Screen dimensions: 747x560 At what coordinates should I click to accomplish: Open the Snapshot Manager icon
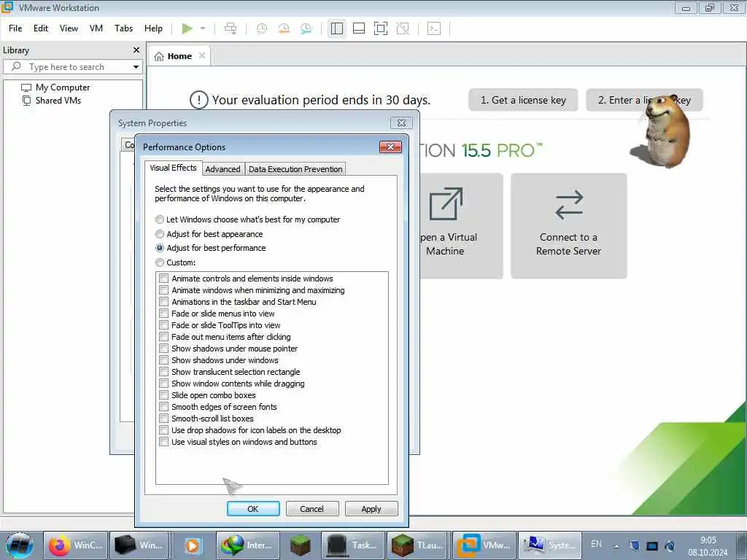click(306, 28)
